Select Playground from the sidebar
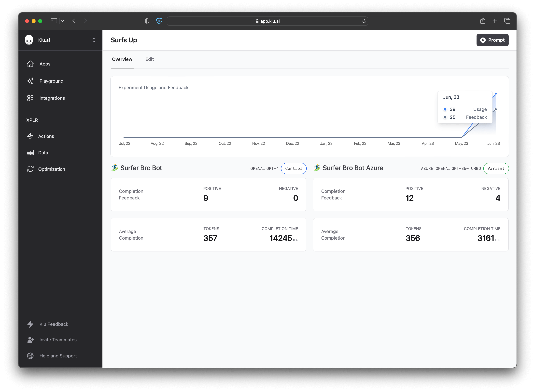The width and height of the screenshot is (535, 392). pos(51,81)
